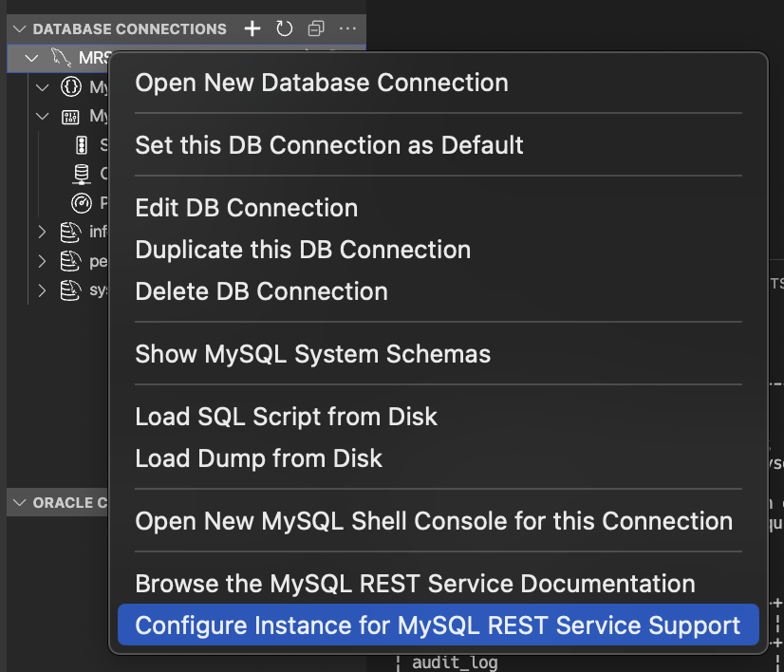Viewport: 784px width, 672px height.
Task: Select Show MySQL System Schemas
Action: click(313, 354)
